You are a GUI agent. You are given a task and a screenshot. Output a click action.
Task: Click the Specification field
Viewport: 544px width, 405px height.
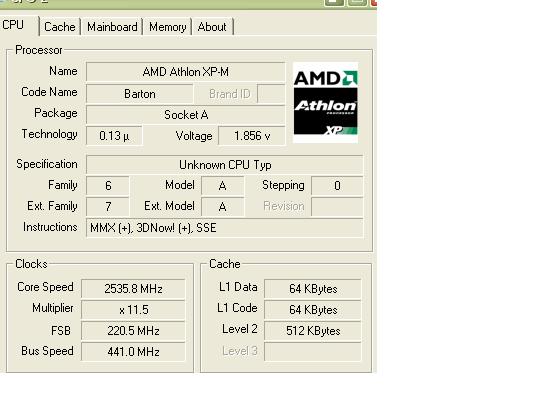(225, 164)
